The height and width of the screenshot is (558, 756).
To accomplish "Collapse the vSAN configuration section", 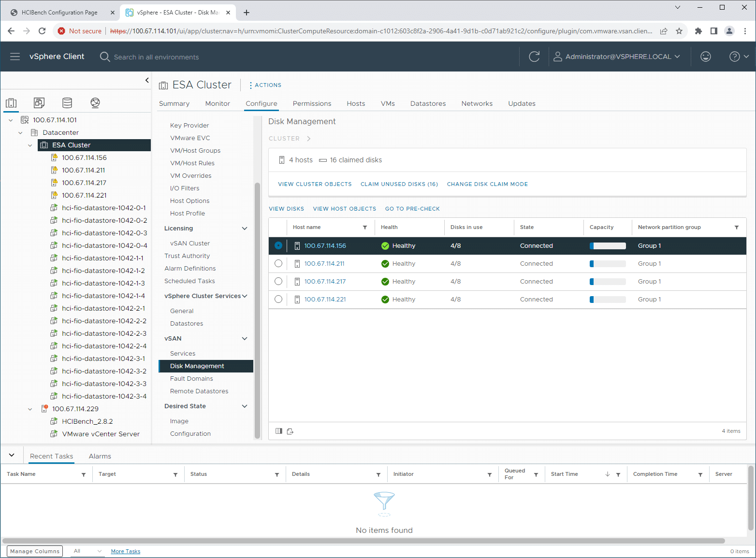I will coord(245,339).
